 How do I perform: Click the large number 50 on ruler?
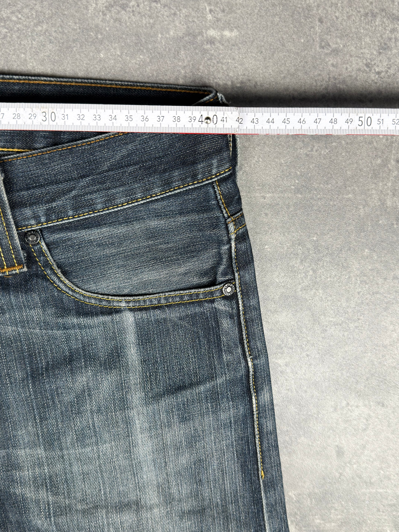pyautogui.click(x=365, y=121)
